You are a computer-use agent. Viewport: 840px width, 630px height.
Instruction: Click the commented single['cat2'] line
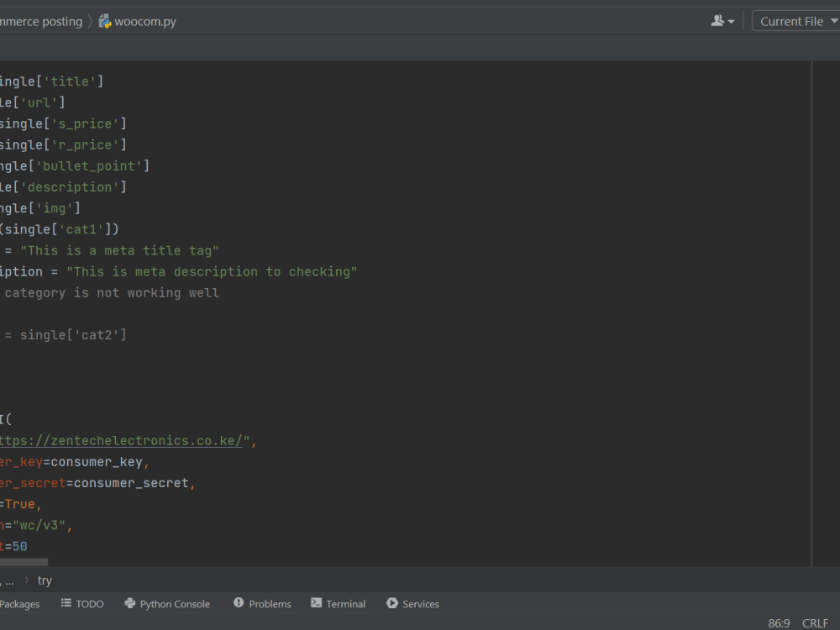[x=66, y=335]
